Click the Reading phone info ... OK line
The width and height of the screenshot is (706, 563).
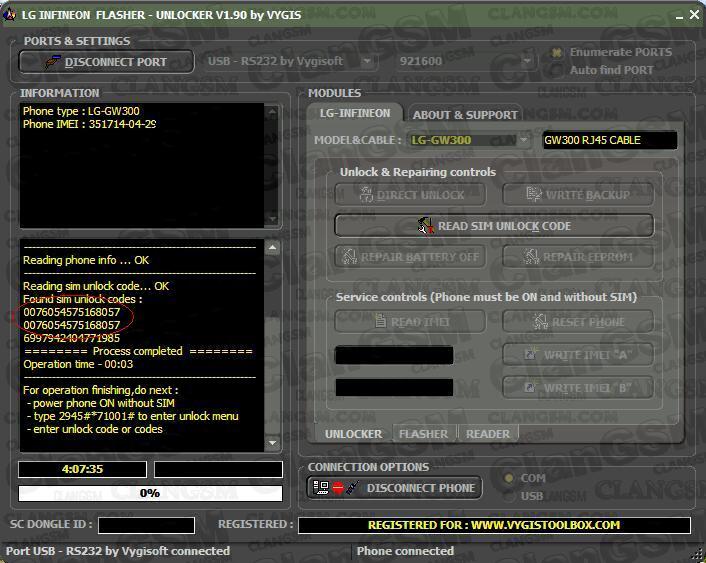[x=86, y=260]
